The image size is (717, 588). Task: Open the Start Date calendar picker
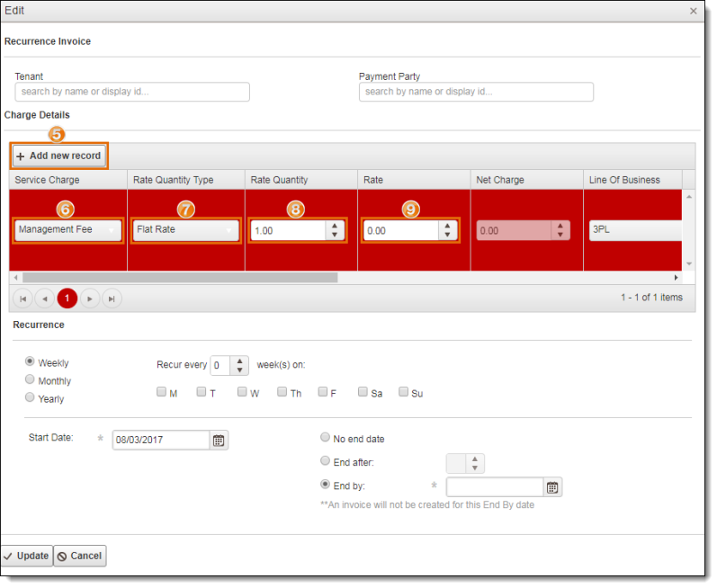(220, 441)
